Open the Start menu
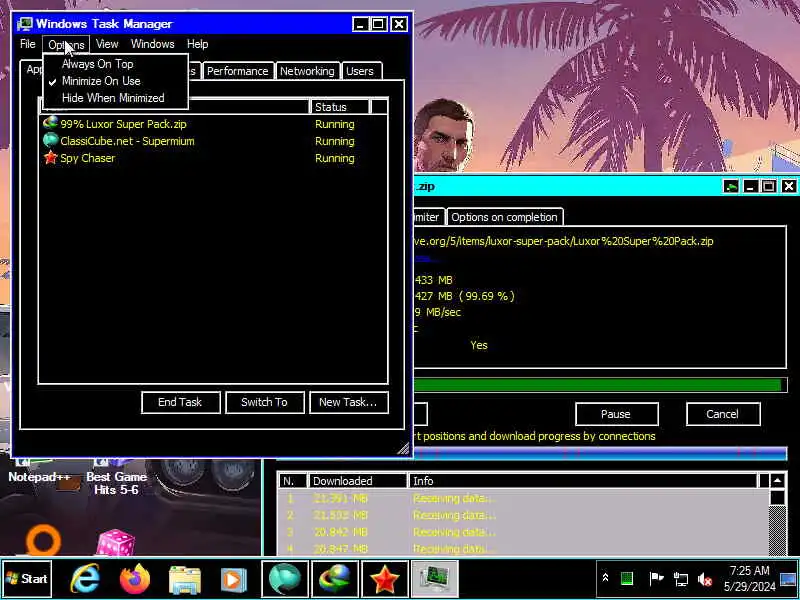The image size is (800, 600). click(x=27, y=579)
